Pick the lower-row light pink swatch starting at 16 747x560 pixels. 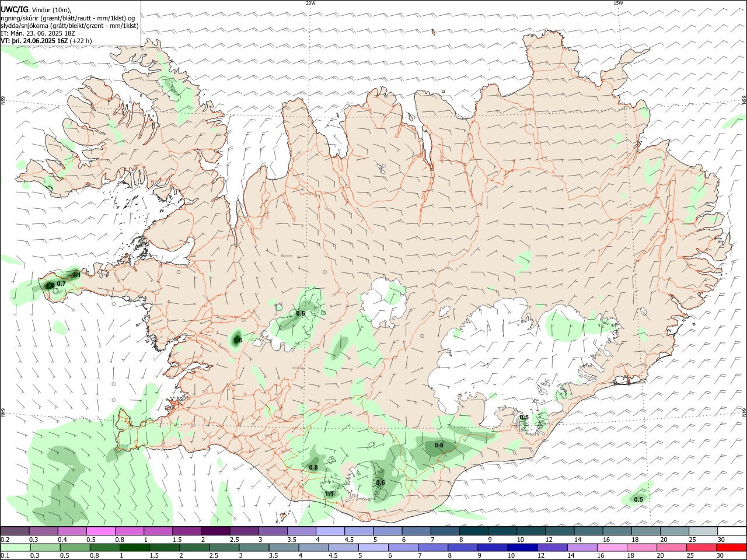pos(612,548)
